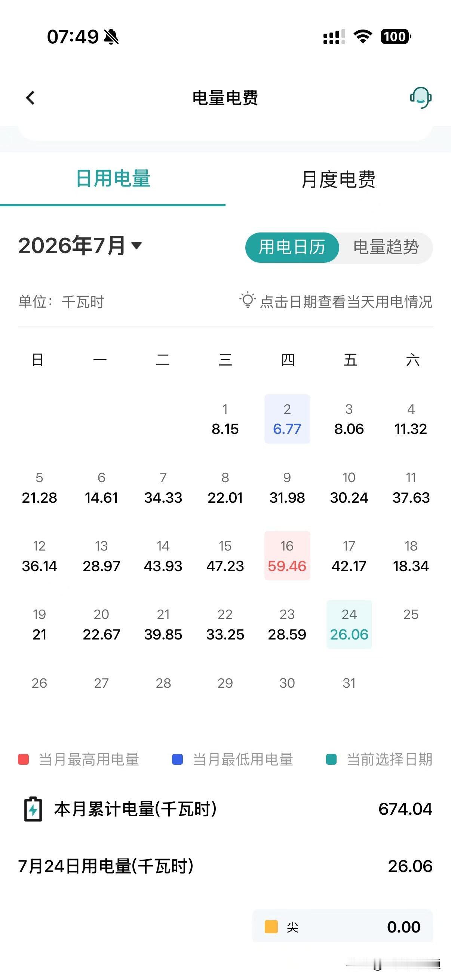Select July 23 with 28.59 usage
Screen dimensions: 451x980
[x=287, y=624]
